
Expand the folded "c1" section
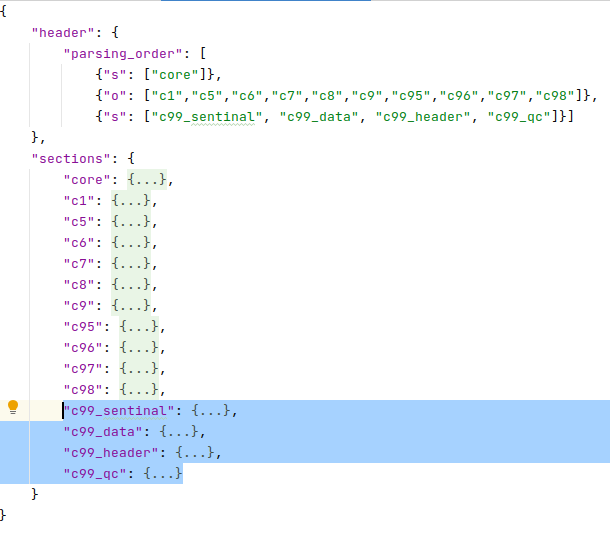(131, 201)
